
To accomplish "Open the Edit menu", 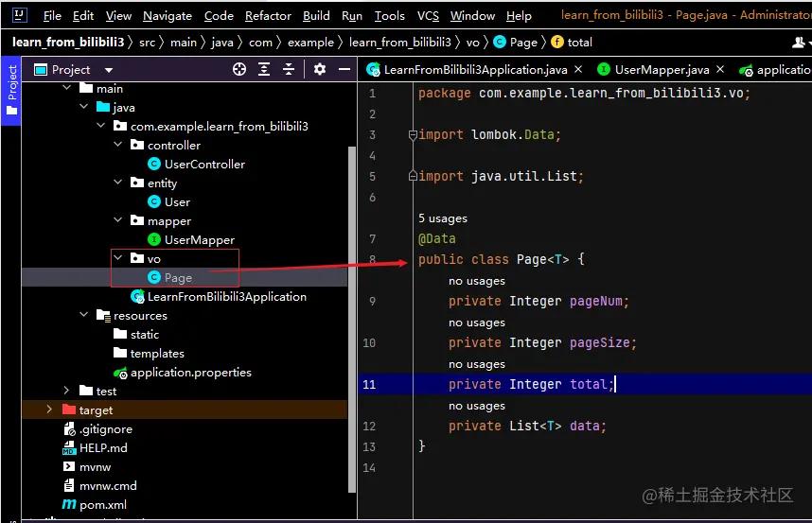I will [x=83, y=15].
